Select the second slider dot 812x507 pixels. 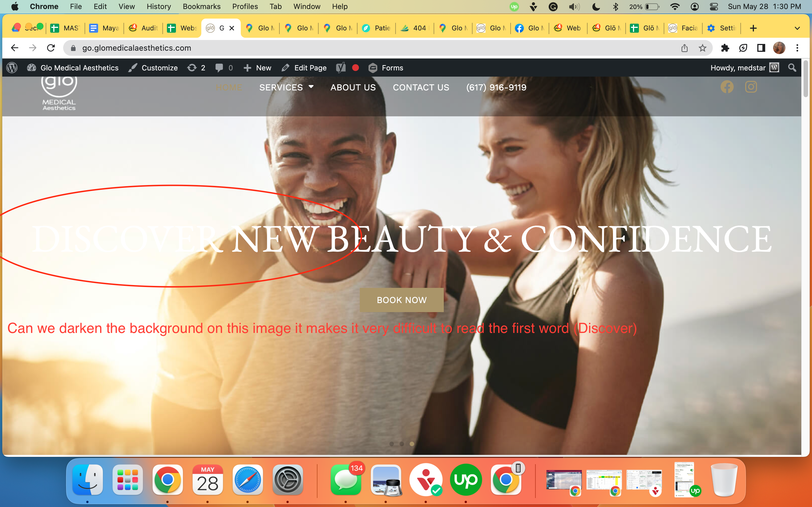click(402, 444)
